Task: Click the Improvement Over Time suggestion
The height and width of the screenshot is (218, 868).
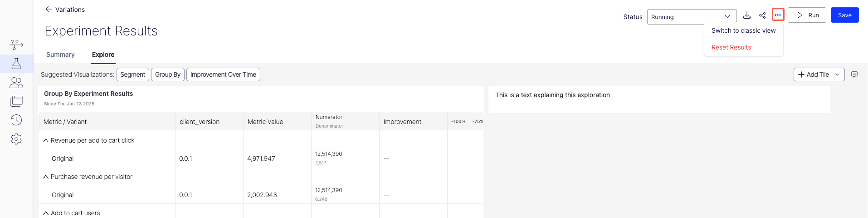Action: 223,74
